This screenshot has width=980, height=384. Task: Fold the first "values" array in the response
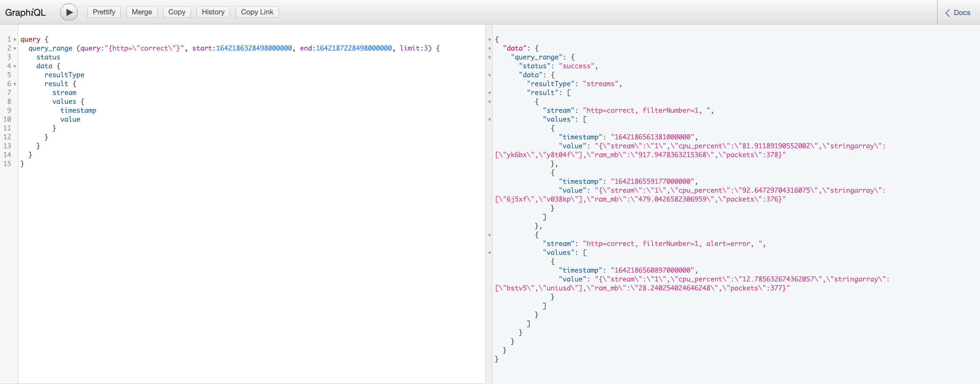click(490, 120)
